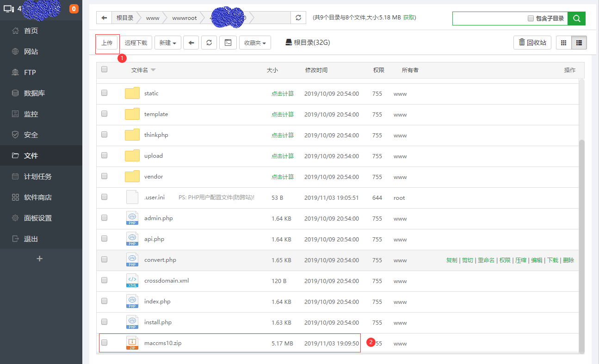Viewport: 599px width, 364px height.
Task: Click 复制 on convert.php row
Action: [452, 260]
